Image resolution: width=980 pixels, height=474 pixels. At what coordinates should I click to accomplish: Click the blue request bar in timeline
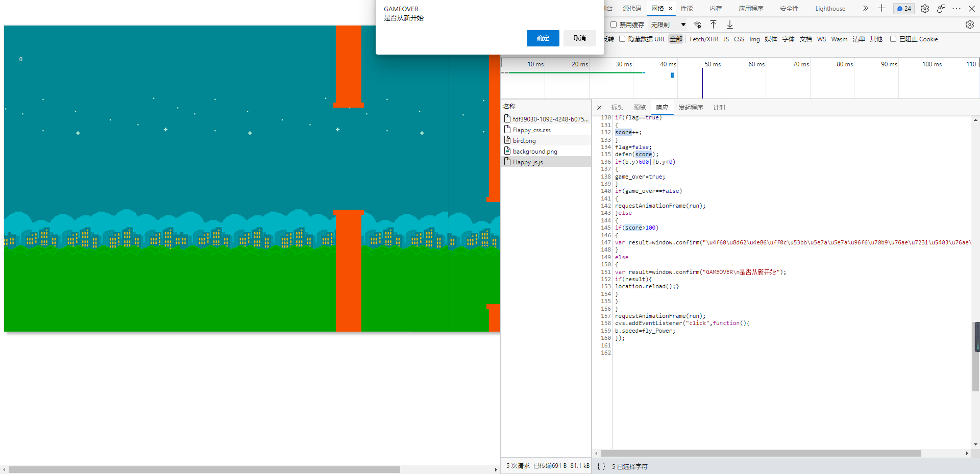click(672, 75)
